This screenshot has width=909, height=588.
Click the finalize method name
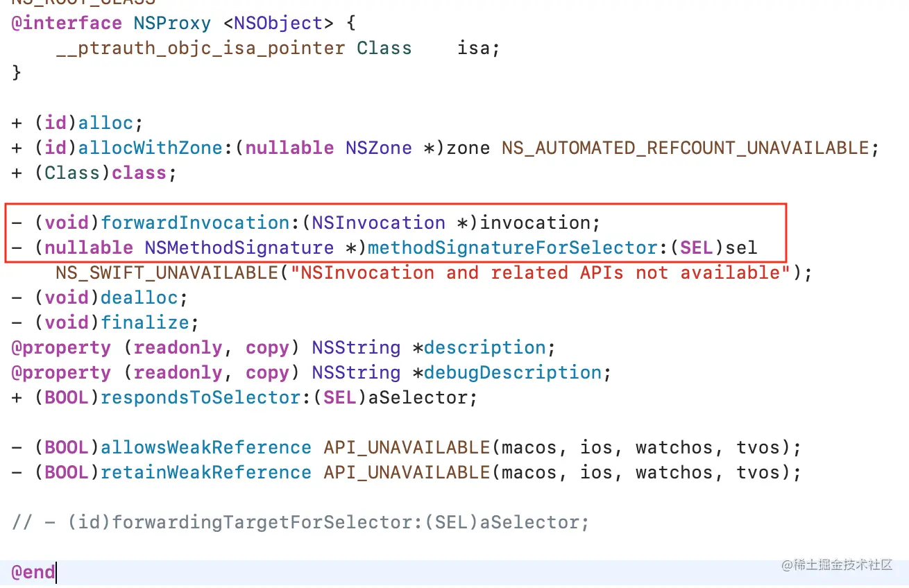[145, 322]
